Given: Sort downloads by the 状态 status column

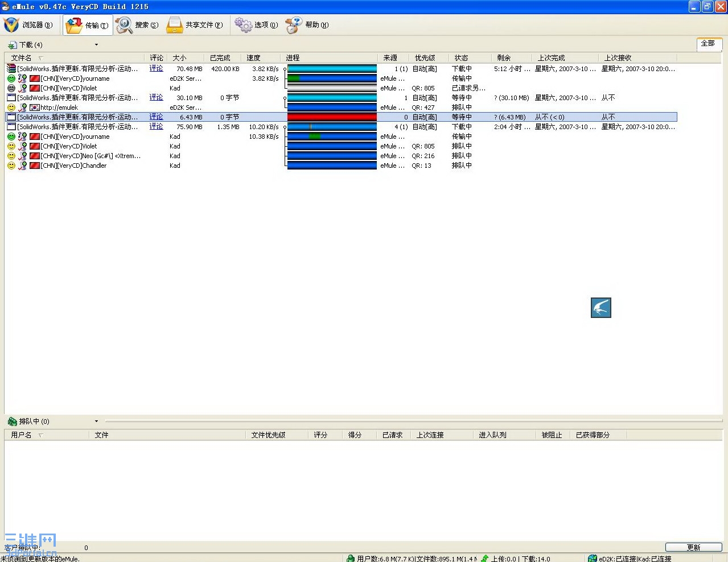Looking at the screenshot, I should pyautogui.click(x=470, y=58).
